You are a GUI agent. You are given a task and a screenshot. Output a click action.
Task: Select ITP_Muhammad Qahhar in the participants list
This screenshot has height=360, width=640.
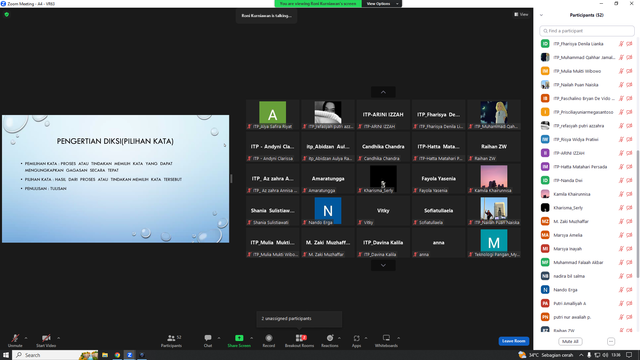click(x=587, y=58)
